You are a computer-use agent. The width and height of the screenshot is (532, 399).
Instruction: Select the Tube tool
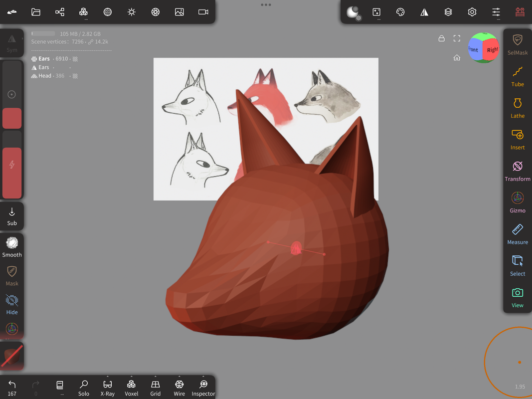click(x=518, y=77)
